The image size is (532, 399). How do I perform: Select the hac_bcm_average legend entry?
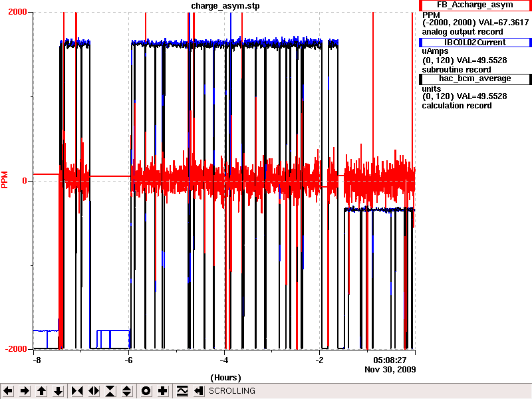475,78
